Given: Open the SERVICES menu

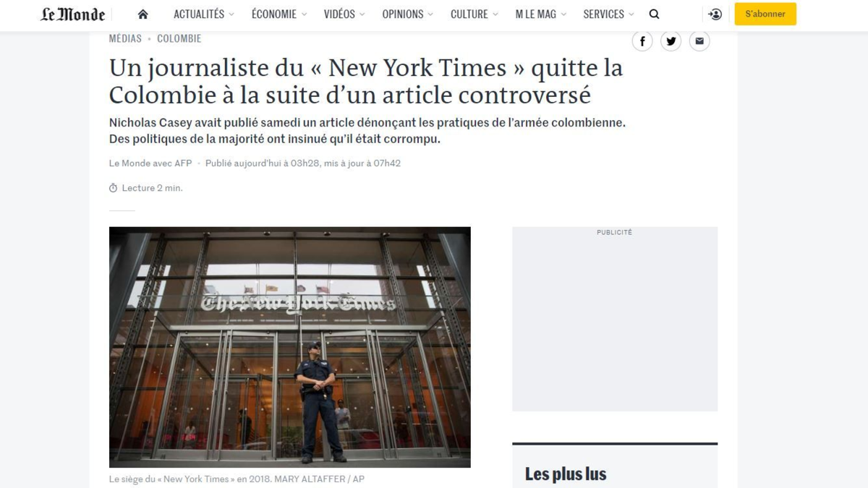Looking at the screenshot, I should pos(608,14).
